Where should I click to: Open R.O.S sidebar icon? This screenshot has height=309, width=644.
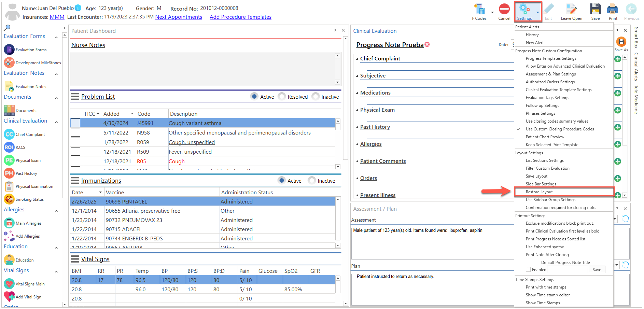click(x=9, y=147)
